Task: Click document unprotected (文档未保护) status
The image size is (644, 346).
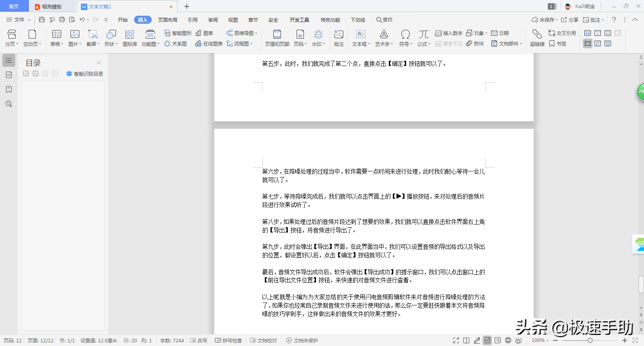Action: click(302, 340)
